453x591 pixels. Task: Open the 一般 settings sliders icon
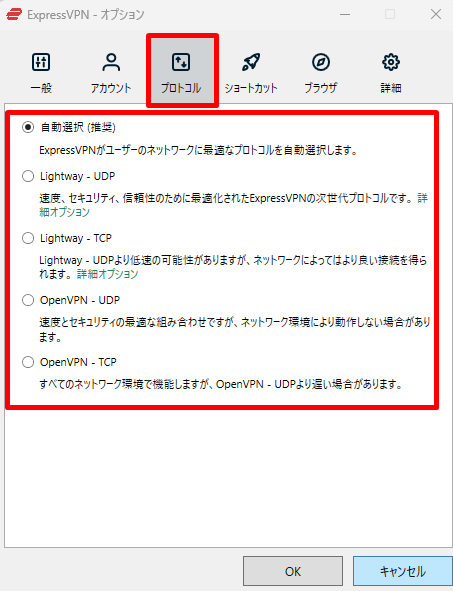[x=41, y=62]
